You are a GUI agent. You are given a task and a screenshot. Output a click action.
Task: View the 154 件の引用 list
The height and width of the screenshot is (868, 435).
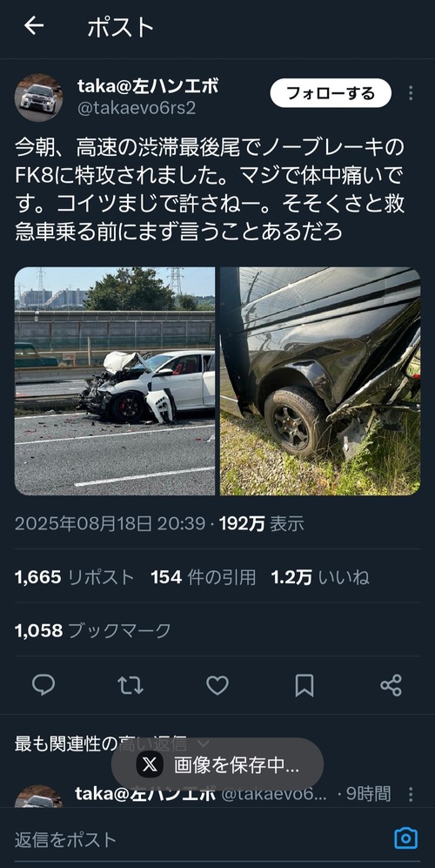click(203, 577)
